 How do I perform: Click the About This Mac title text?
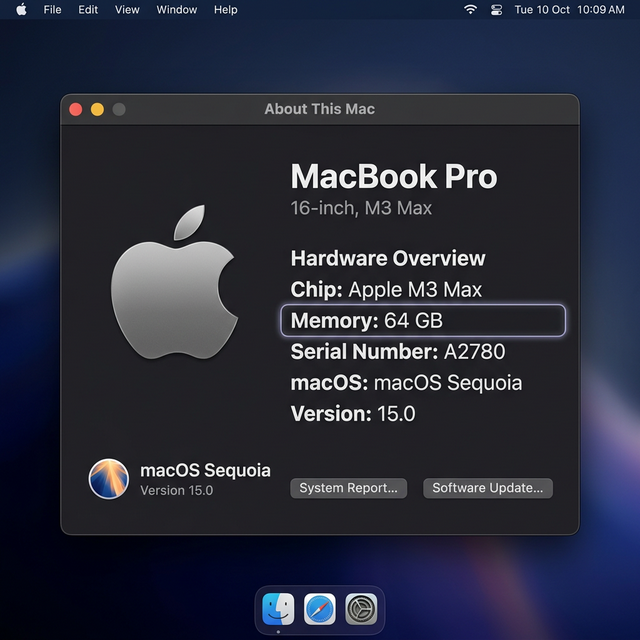tap(320, 109)
